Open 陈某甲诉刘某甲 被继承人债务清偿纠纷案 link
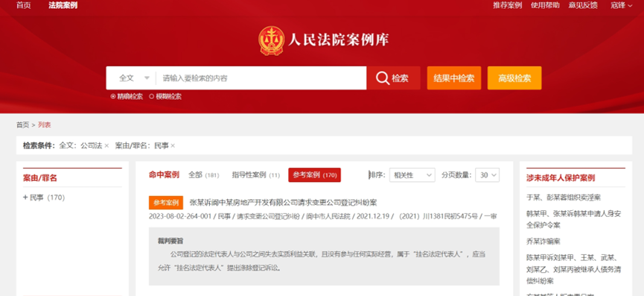644x296 pixels. (574, 269)
